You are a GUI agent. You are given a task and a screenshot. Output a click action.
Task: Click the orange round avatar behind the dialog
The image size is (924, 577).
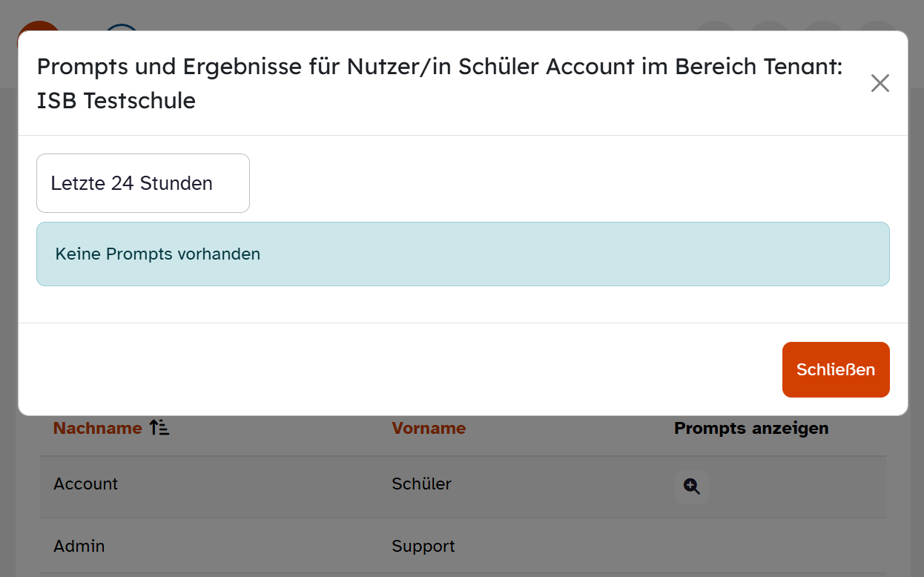click(x=39, y=26)
